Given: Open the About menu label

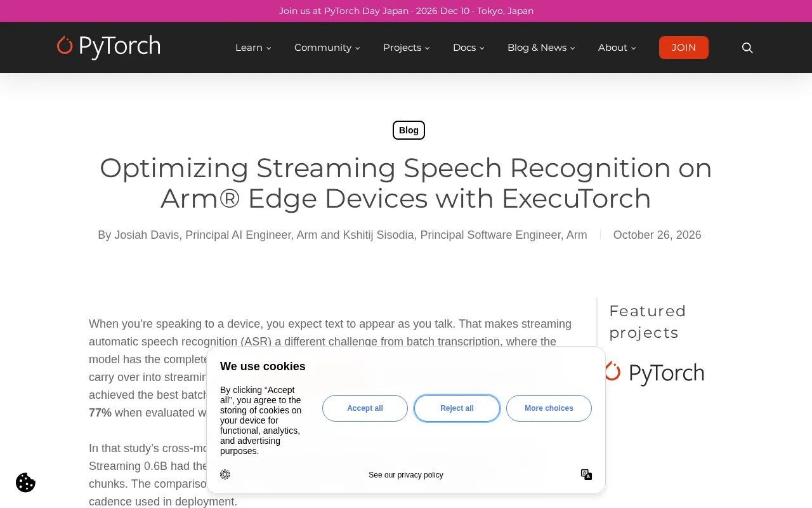Looking at the screenshot, I should coord(613,48).
